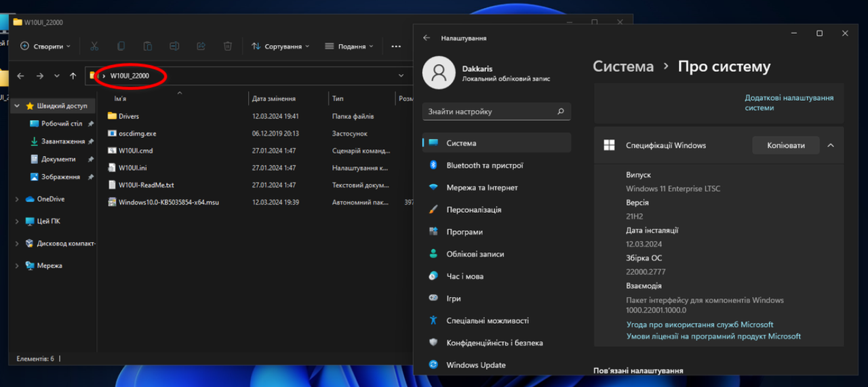
Task: Go forward with Explorer's forward arrow
Action: pos(40,76)
